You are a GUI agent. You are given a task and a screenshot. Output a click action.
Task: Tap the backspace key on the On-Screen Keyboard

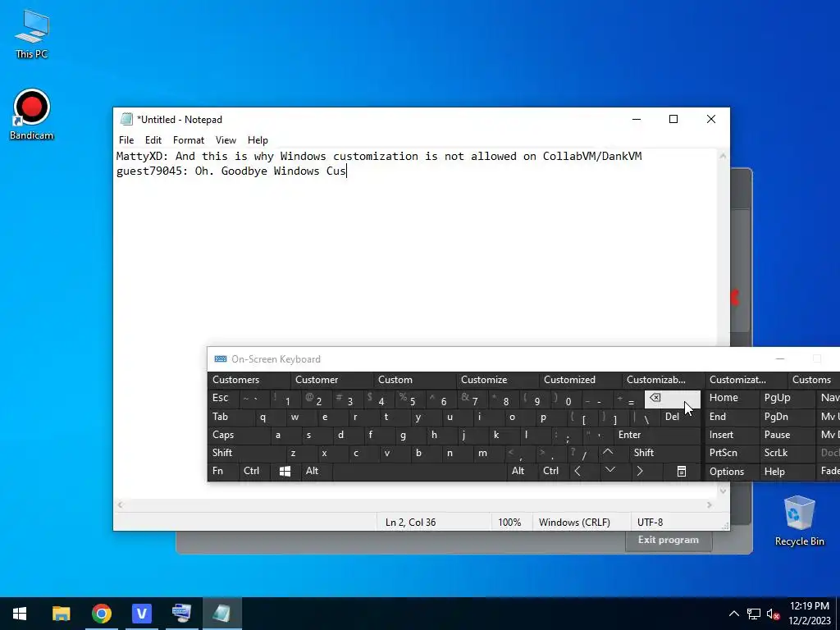[672, 398]
